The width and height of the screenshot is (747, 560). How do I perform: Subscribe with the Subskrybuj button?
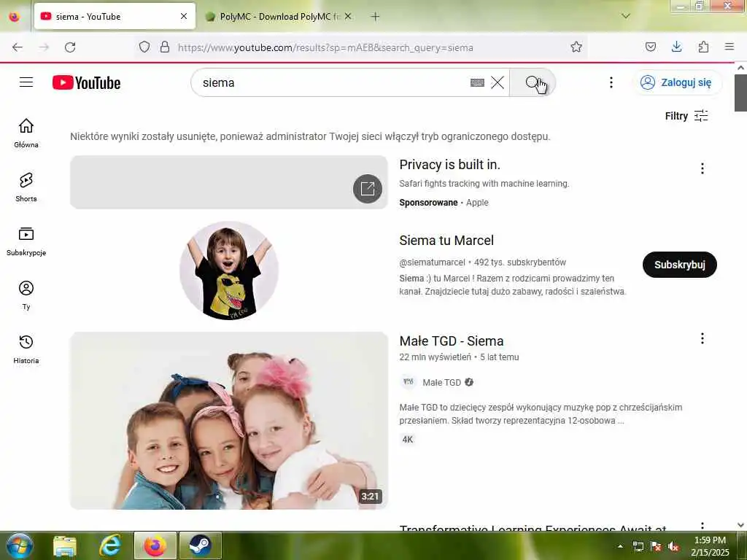(679, 265)
